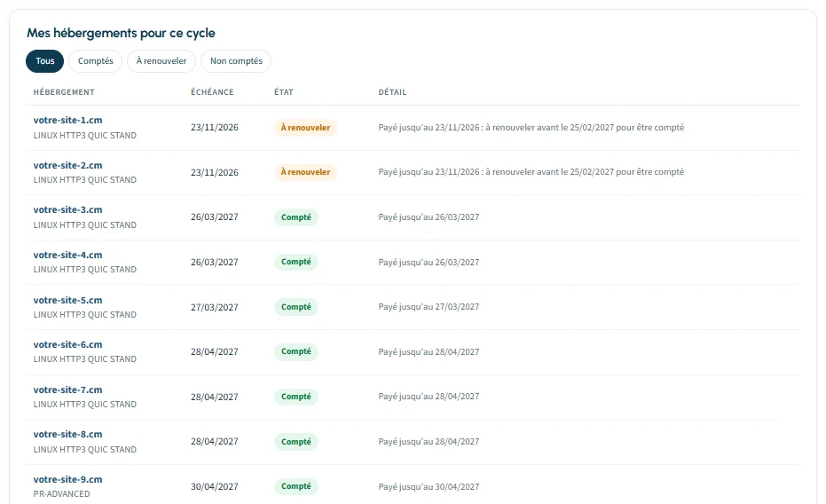
Task: Open votre-site-2.cm hosting link
Action: pyautogui.click(x=67, y=165)
